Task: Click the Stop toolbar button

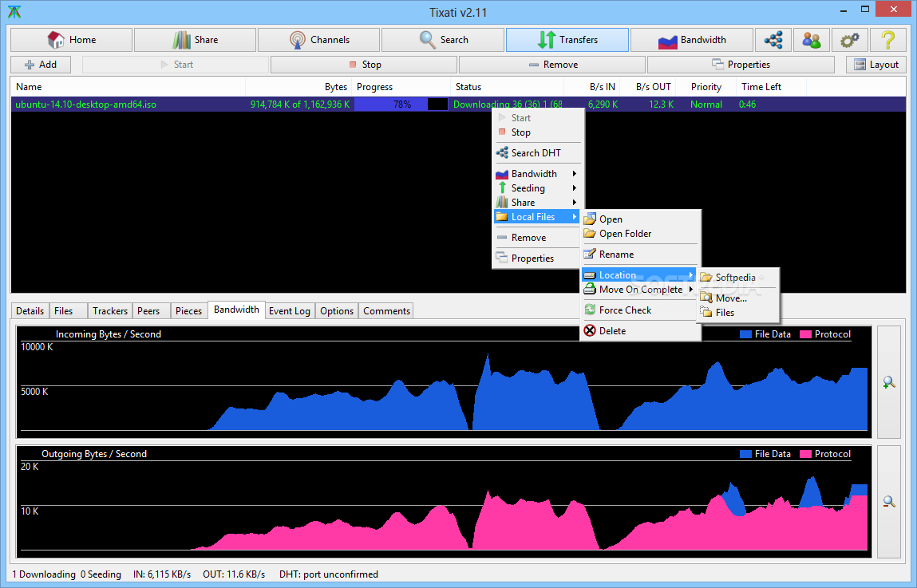Action: coord(365,65)
